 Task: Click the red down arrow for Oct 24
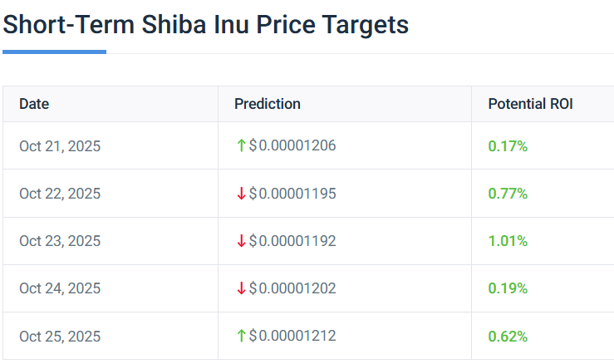point(241,288)
